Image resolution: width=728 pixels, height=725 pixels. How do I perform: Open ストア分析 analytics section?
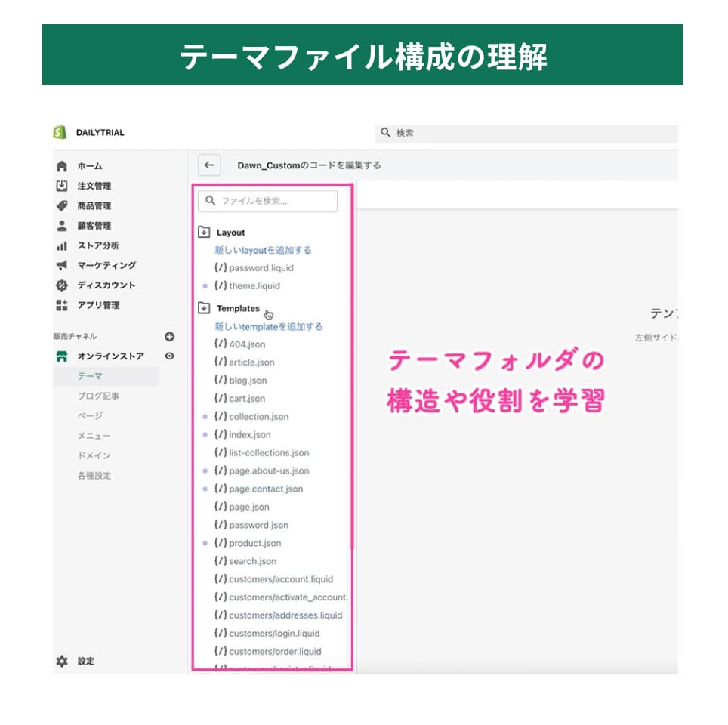click(x=97, y=245)
